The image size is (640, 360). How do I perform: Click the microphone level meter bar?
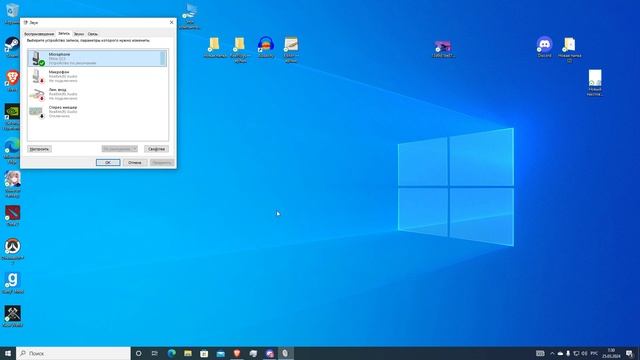(163, 58)
